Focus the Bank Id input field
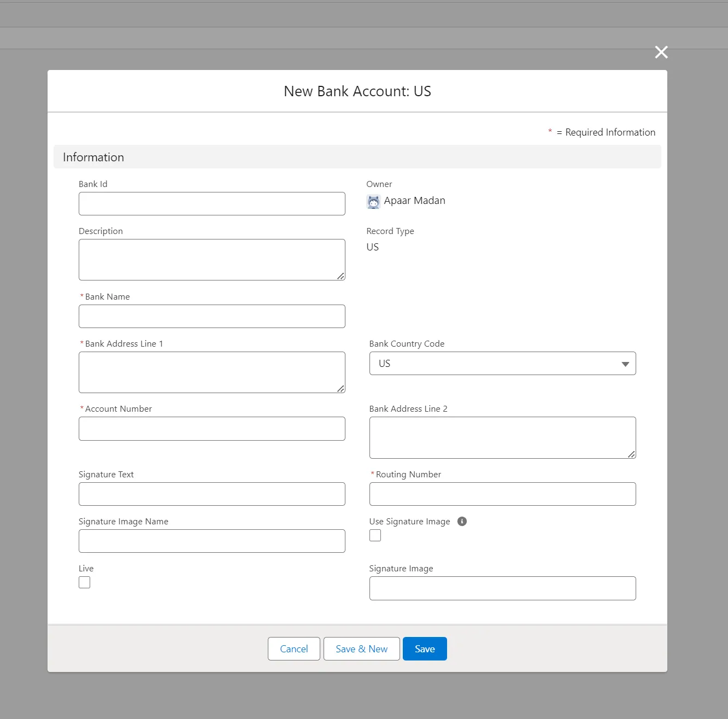This screenshot has width=728, height=719. pyautogui.click(x=212, y=204)
